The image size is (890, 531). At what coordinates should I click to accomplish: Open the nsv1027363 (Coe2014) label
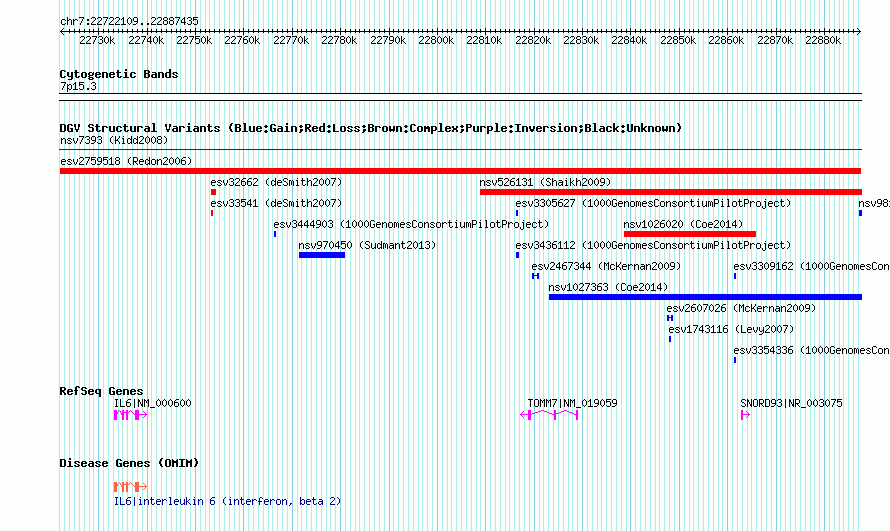click(608, 287)
